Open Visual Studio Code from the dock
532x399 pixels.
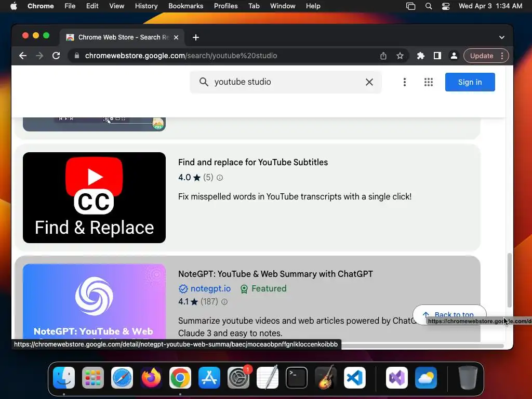[354, 378]
